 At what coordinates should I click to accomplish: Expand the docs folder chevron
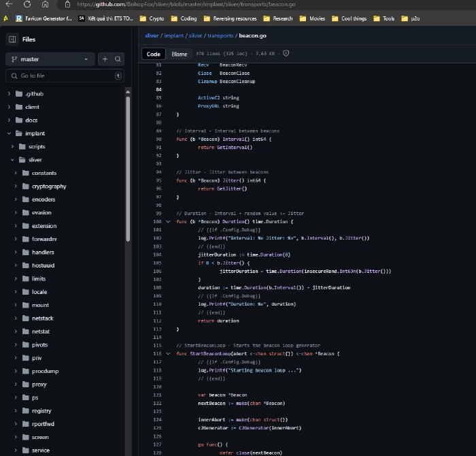pos(9,120)
